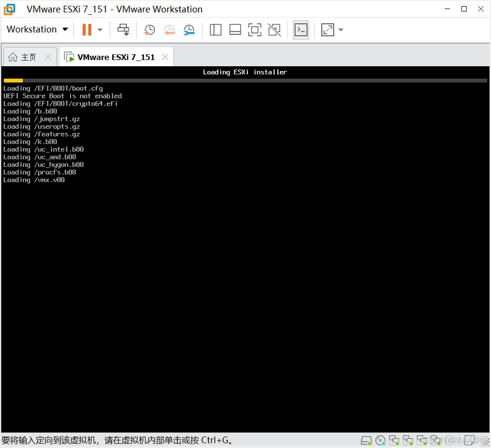The height and width of the screenshot is (448, 491).
Task: Click the yellow loading progress bar
Action: (x=13, y=81)
